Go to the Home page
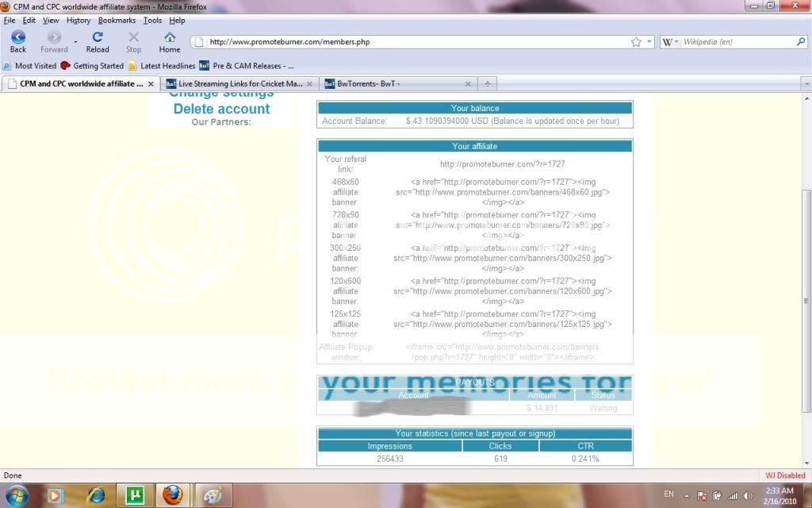812x508 pixels. pyautogui.click(x=170, y=42)
